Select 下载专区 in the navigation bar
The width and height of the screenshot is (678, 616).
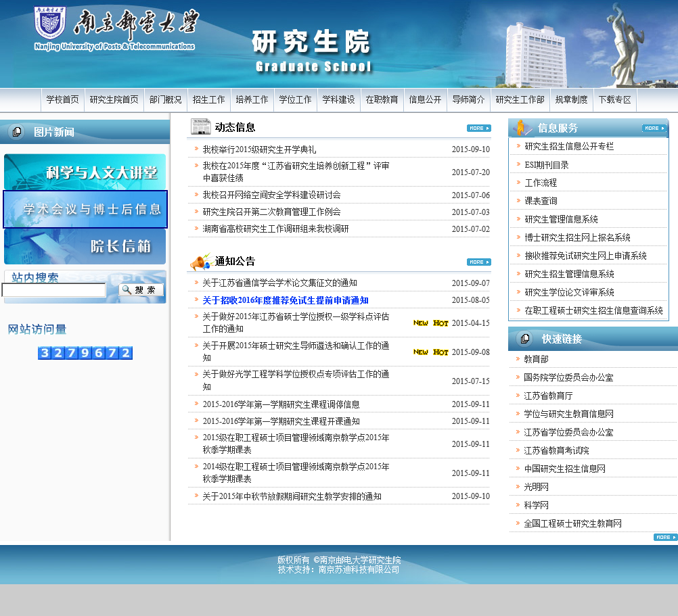(x=614, y=100)
